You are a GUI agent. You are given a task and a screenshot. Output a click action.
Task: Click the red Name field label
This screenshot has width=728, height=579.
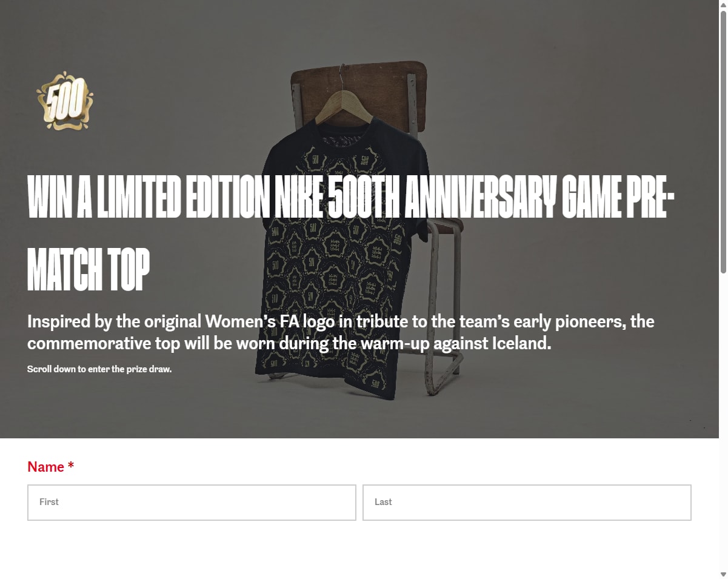pos(45,467)
